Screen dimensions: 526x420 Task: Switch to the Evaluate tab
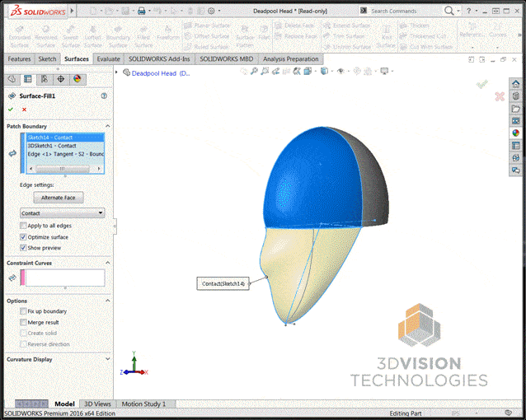coord(108,59)
